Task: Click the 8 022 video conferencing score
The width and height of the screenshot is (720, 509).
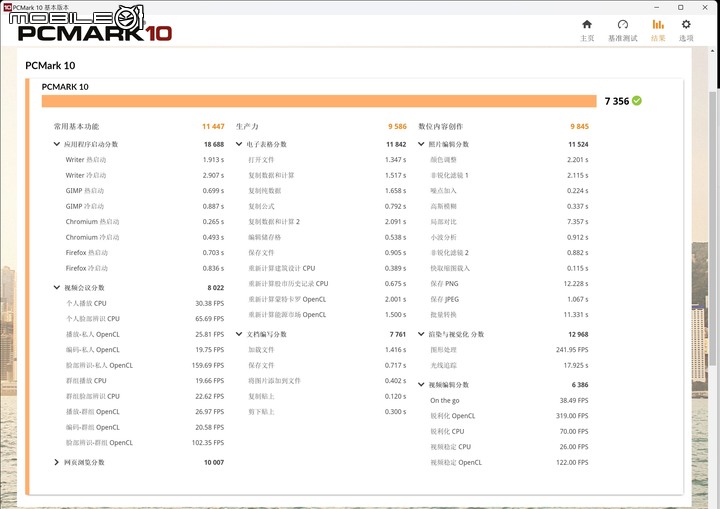Action: (x=215, y=288)
